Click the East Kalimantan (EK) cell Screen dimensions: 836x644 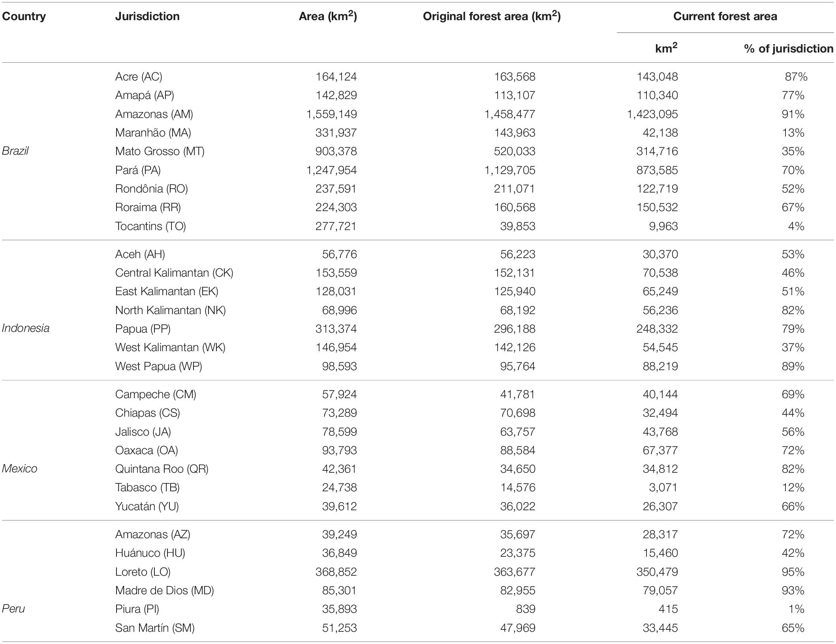[x=167, y=291]
